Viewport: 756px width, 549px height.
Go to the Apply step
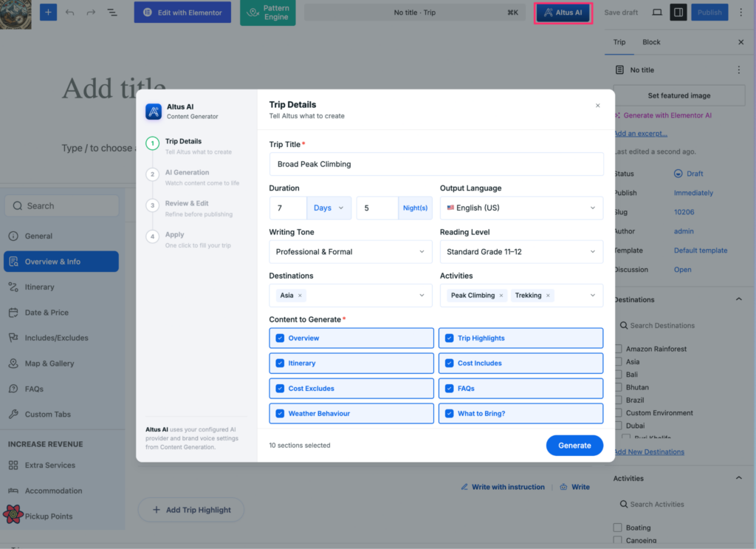pos(188,239)
